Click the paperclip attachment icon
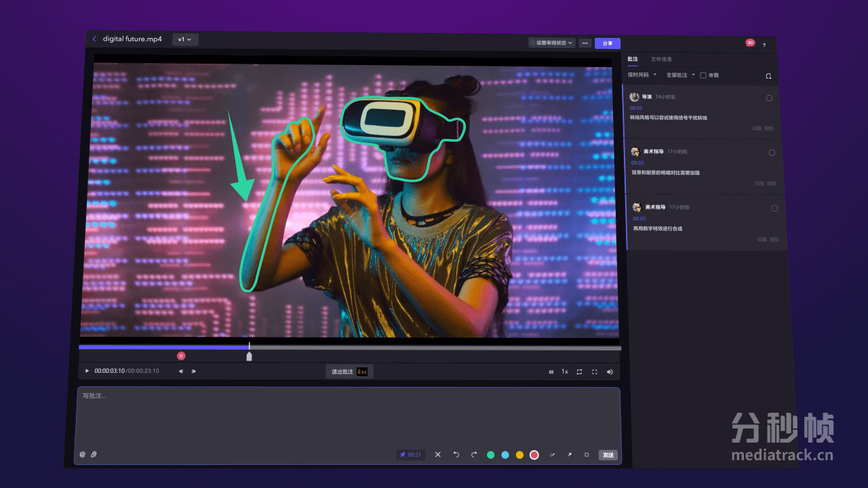The image size is (868, 488). coord(94,454)
